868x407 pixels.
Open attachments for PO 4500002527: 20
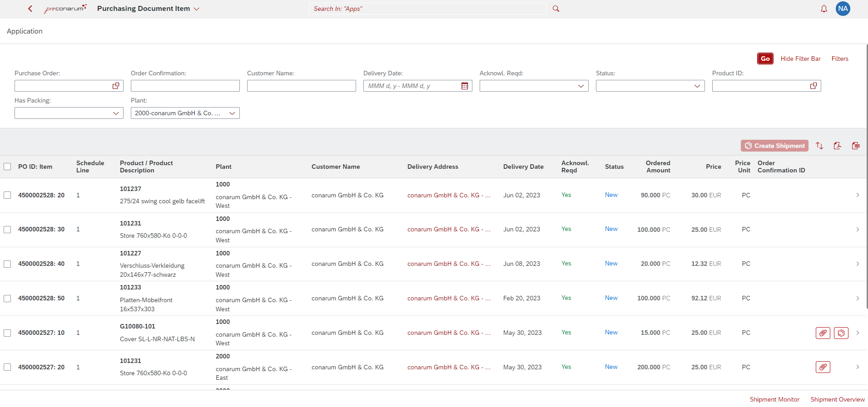pyautogui.click(x=823, y=367)
